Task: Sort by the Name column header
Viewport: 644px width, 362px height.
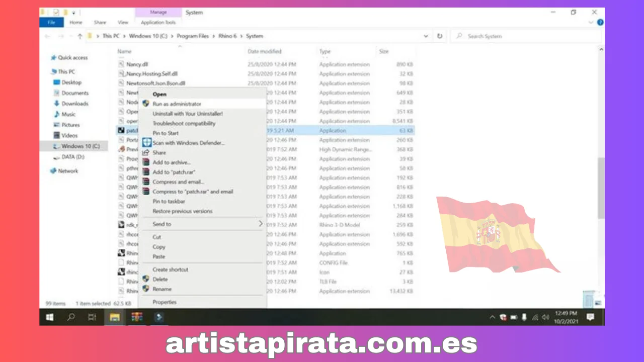Action: point(124,51)
